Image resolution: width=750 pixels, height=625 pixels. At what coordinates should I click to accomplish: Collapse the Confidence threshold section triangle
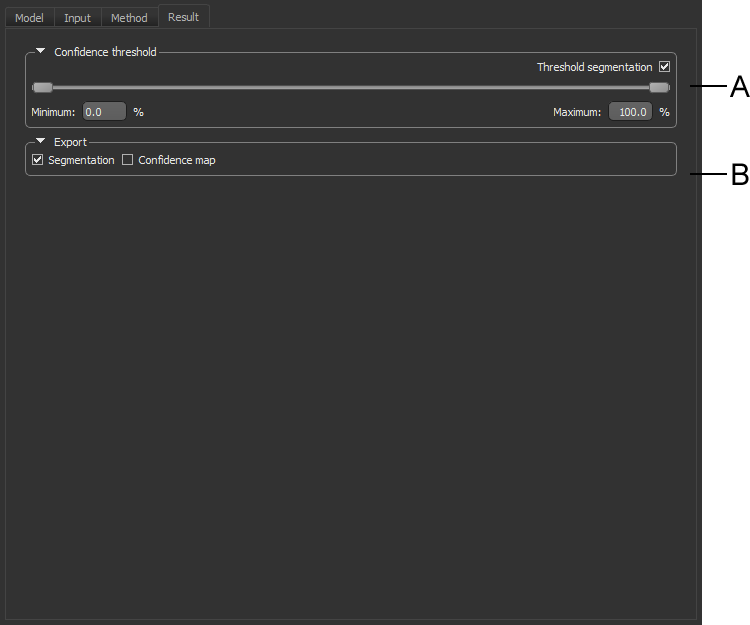[41, 51]
